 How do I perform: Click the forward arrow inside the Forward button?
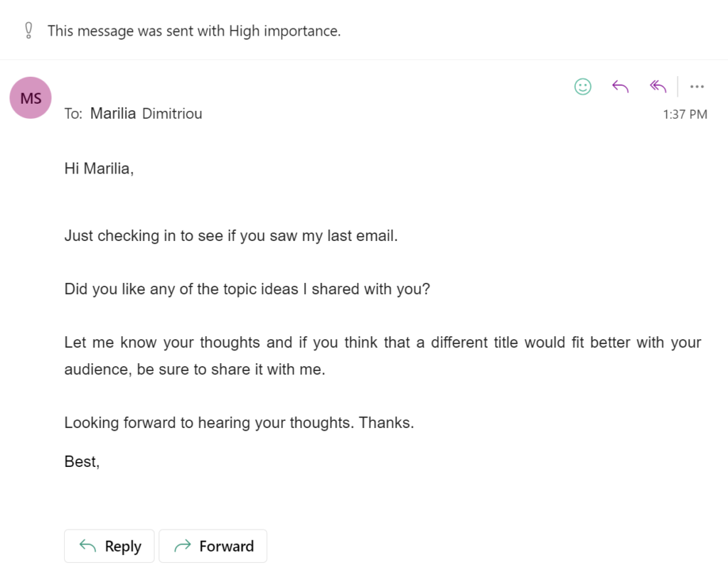(x=181, y=546)
